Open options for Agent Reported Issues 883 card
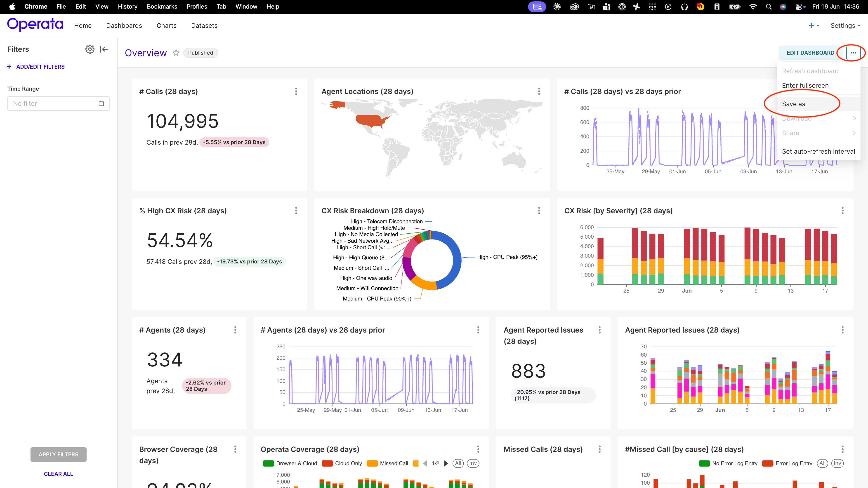 coord(600,330)
